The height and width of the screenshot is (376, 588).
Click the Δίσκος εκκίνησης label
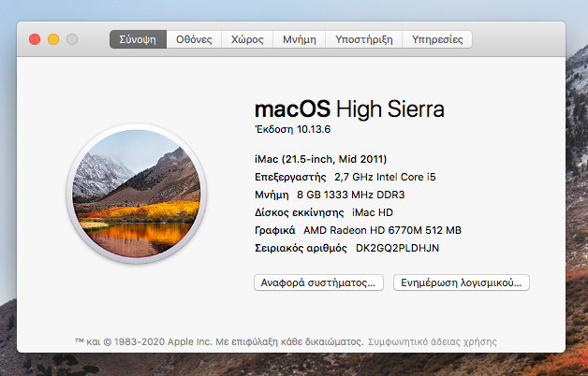click(300, 212)
